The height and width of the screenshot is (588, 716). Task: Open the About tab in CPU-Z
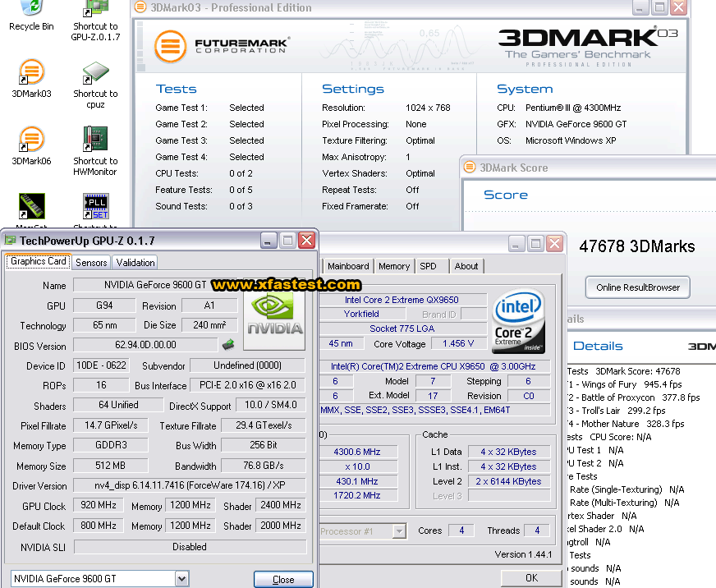466,266
